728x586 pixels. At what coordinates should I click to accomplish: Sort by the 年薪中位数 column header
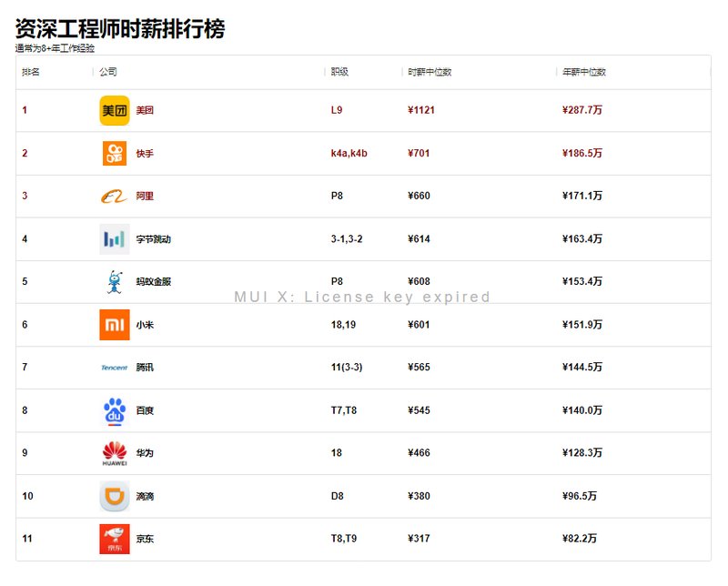tap(584, 72)
